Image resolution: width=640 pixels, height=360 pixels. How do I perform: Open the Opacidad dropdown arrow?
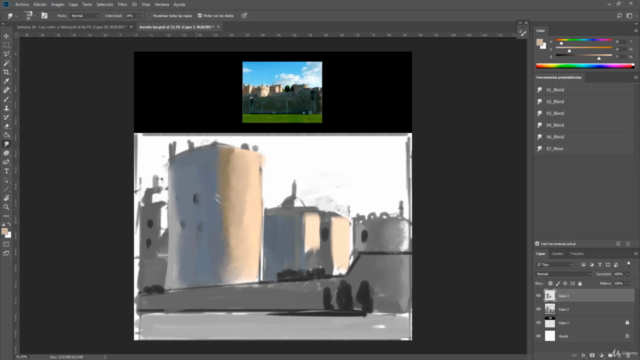point(627,274)
